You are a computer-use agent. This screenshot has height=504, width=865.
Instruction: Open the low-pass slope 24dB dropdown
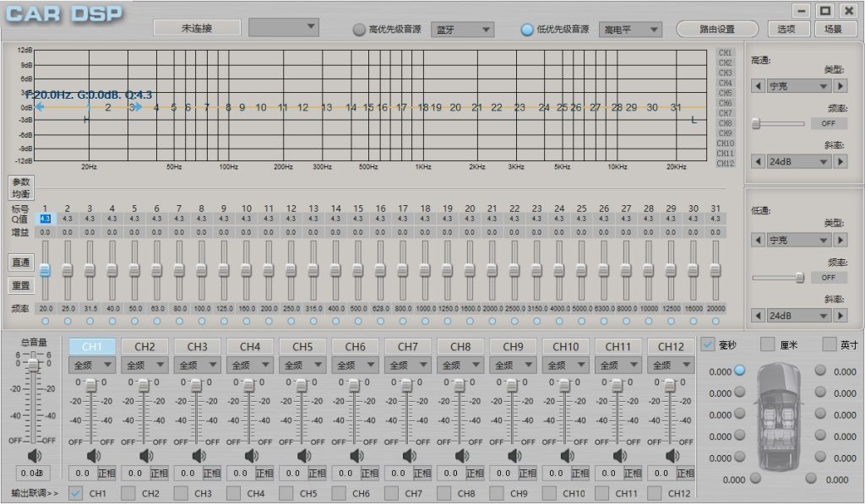[x=799, y=316]
